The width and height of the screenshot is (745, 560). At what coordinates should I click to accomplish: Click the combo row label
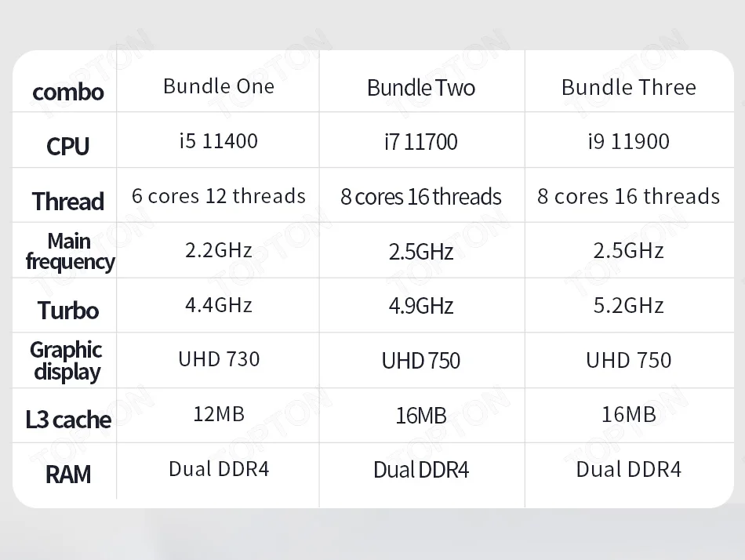tap(68, 92)
